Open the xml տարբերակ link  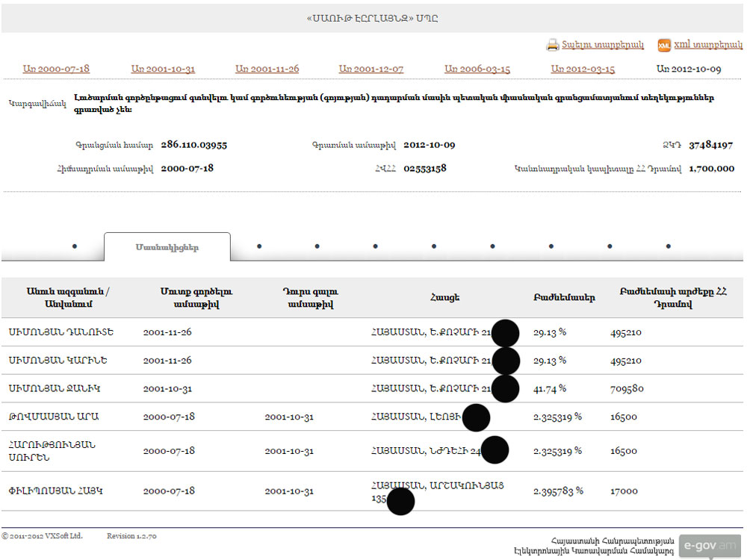pyautogui.click(x=708, y=44)
